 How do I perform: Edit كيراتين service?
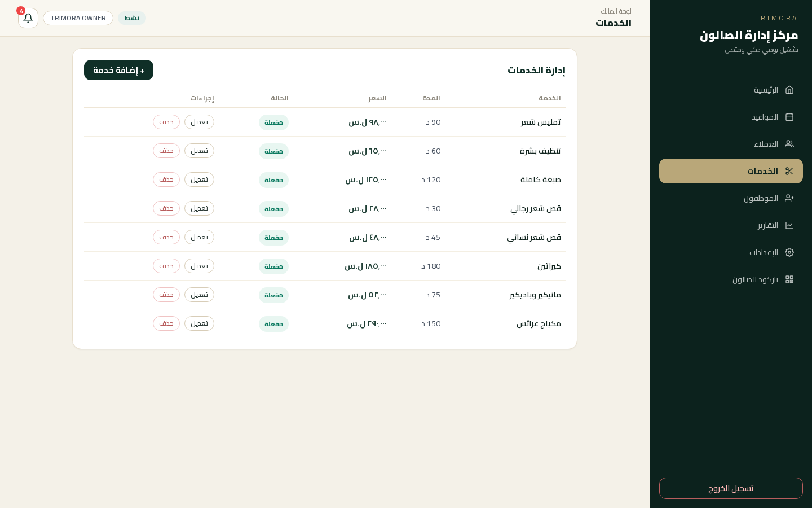199,266
